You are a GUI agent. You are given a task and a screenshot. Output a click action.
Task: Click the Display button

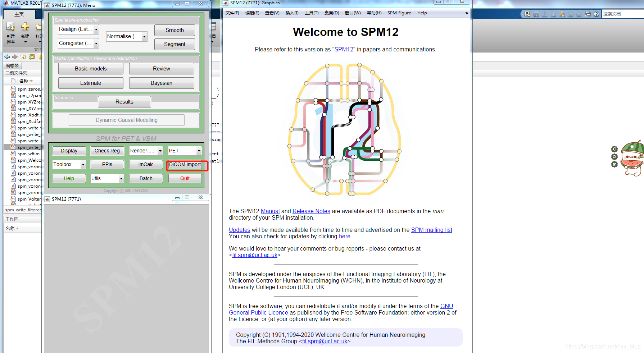69,151
